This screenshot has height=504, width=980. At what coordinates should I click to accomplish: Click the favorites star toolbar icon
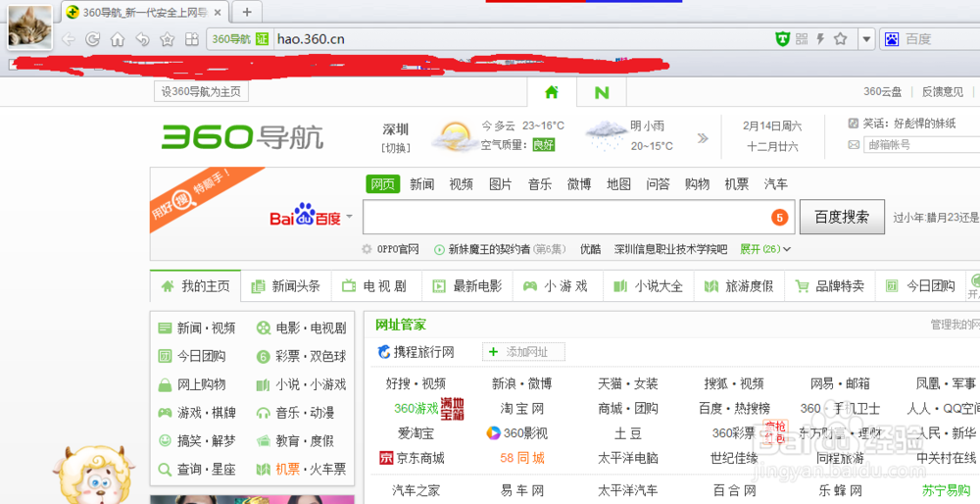coord(167,39)
